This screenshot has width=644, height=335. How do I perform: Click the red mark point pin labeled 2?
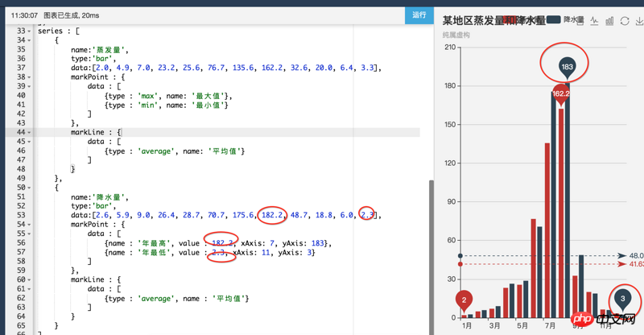pos(464,302)
